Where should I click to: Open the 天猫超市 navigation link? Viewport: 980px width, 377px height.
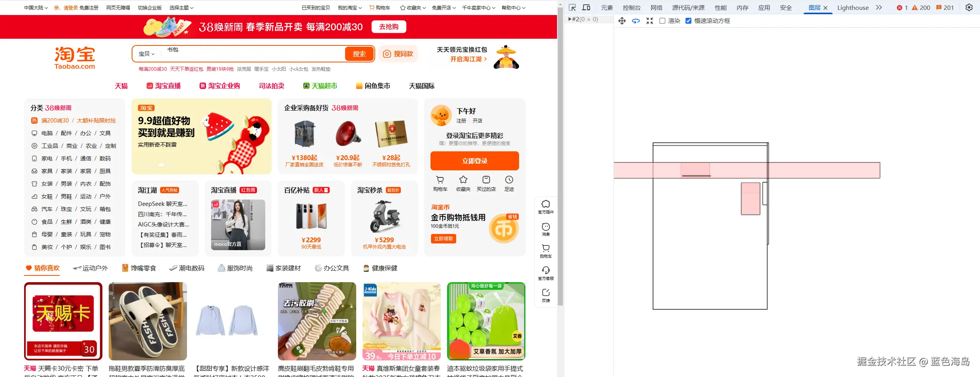click(320, 86)
